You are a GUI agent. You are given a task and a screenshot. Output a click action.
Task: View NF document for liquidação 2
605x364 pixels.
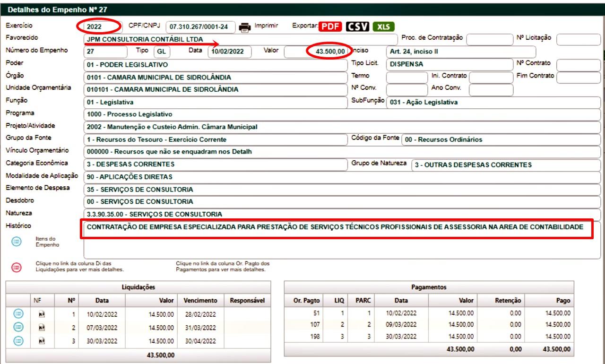42,327
